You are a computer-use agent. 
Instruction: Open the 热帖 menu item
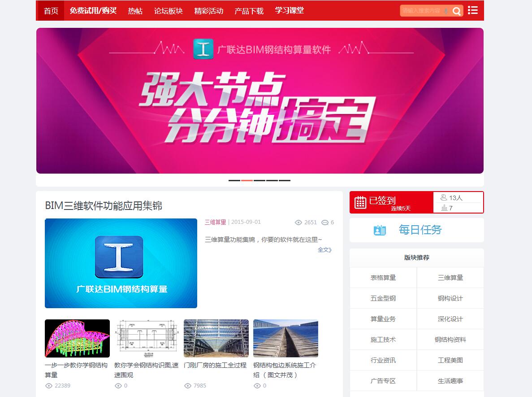(135, 11)
